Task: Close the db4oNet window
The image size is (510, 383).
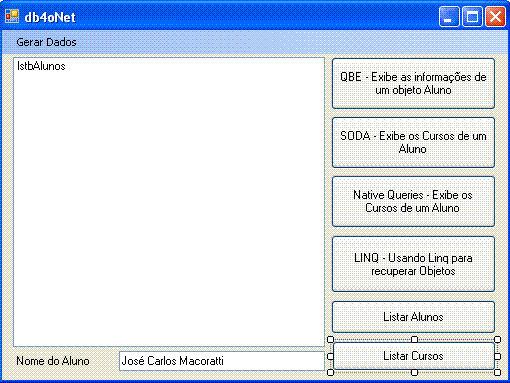Action: pyautogui.click(x=495, y=17)
